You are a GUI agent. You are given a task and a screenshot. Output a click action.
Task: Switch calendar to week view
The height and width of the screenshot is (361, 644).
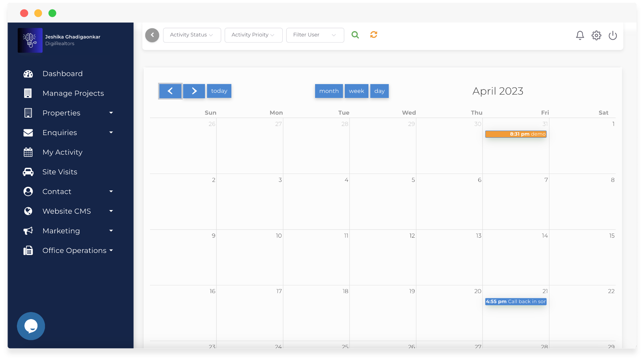[x=356, y=91]
